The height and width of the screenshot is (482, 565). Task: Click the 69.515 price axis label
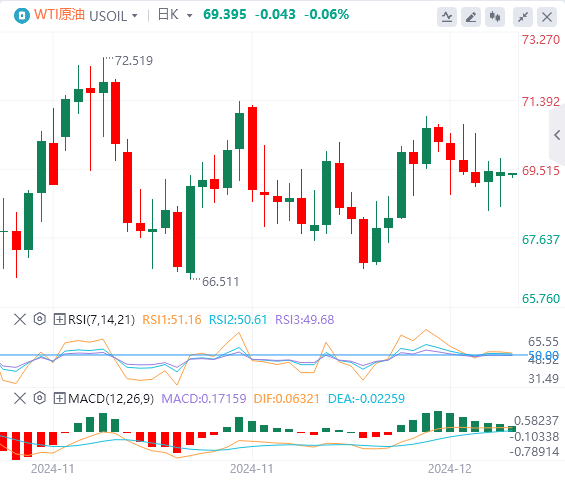click(541, 171)
